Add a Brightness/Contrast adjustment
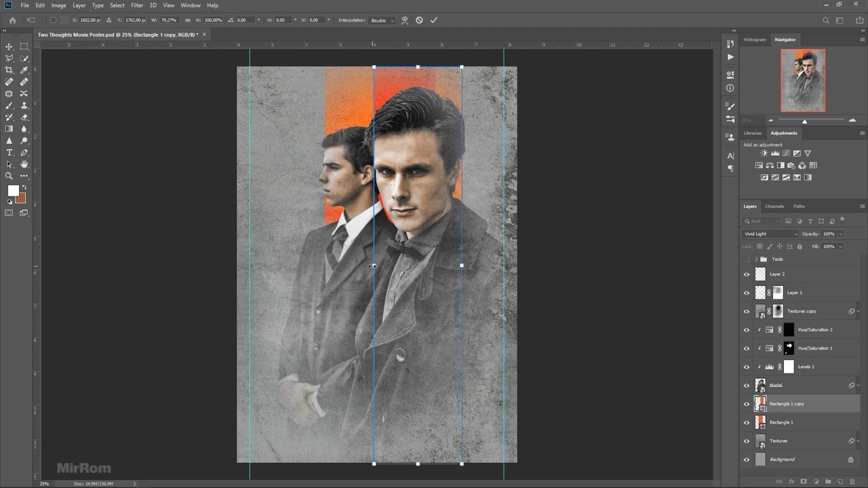 point(764,153)
